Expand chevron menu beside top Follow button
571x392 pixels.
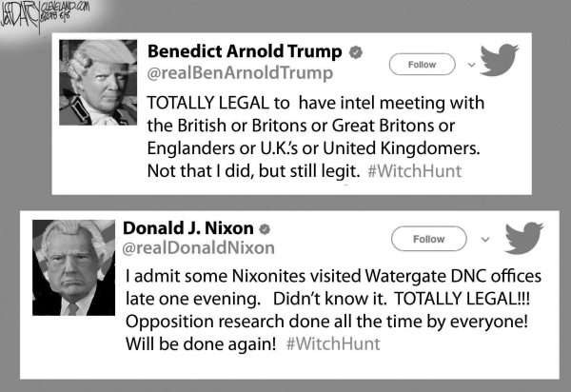[x=472, y=65]
